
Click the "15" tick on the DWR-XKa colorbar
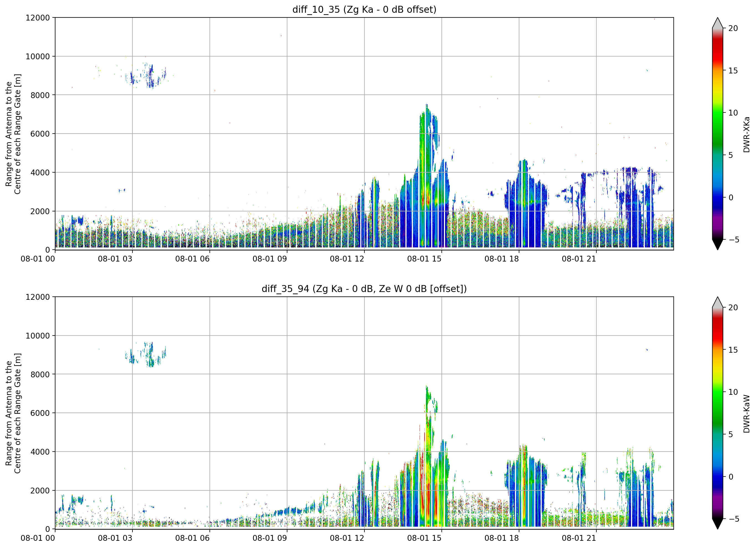[x=733, y=71]
